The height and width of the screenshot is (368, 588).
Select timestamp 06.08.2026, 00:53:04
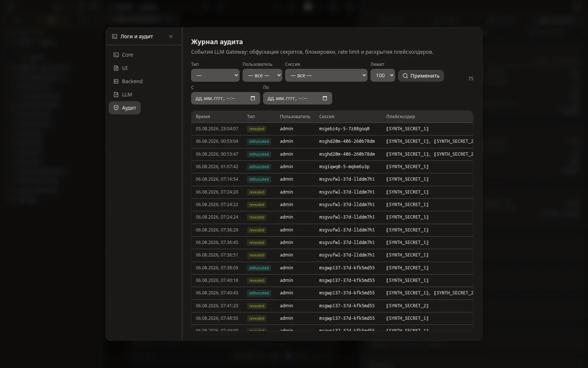217,141
